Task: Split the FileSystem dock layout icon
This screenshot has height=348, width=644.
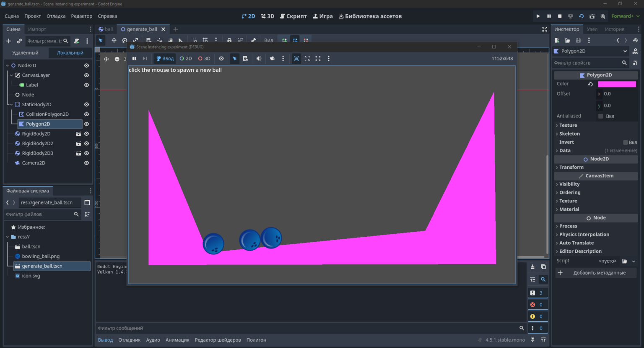Action: coord(87,202)
